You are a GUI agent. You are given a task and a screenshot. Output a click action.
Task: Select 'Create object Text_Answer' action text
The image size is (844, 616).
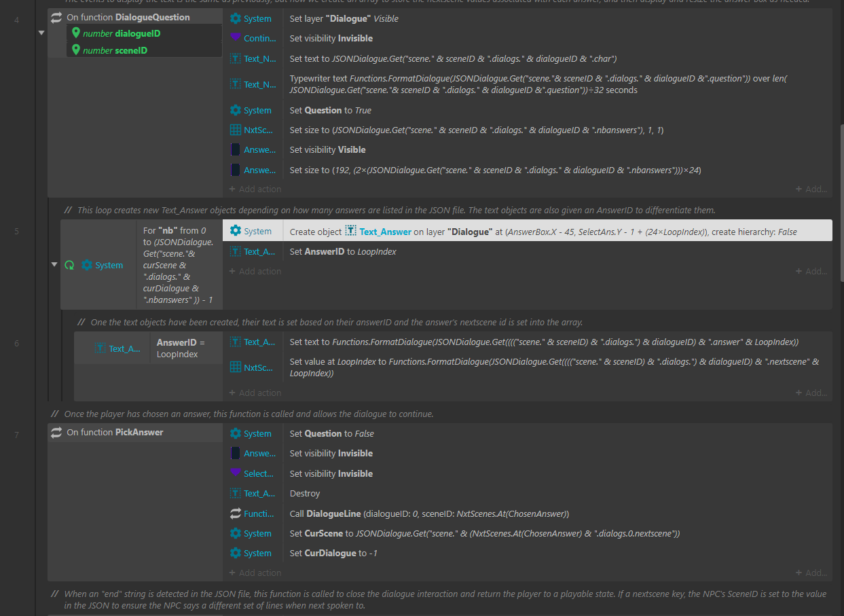pos(543,232)
